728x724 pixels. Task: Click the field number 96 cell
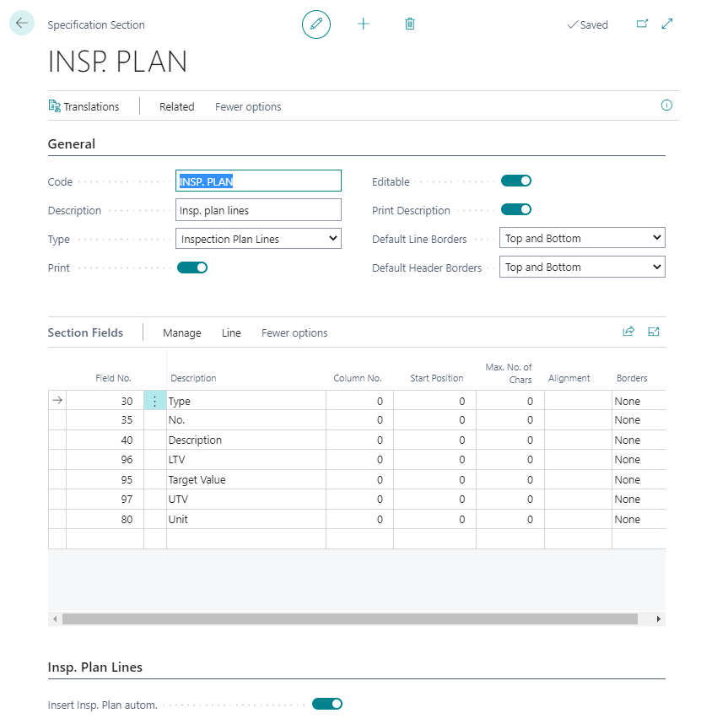(105, 459)
